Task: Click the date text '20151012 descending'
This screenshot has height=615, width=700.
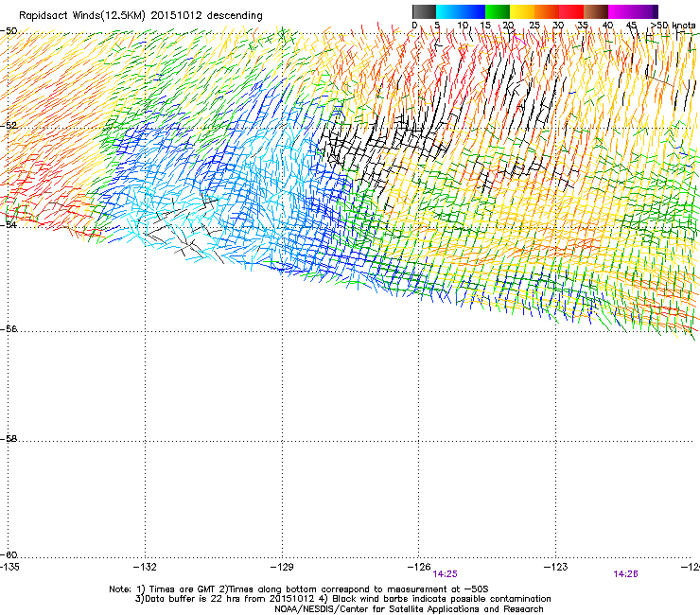Action: (x=207, y=16)
